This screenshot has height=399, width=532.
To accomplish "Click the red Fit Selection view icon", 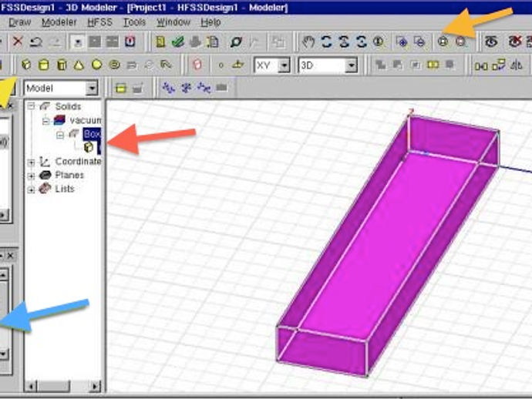I will click(461, 42).
